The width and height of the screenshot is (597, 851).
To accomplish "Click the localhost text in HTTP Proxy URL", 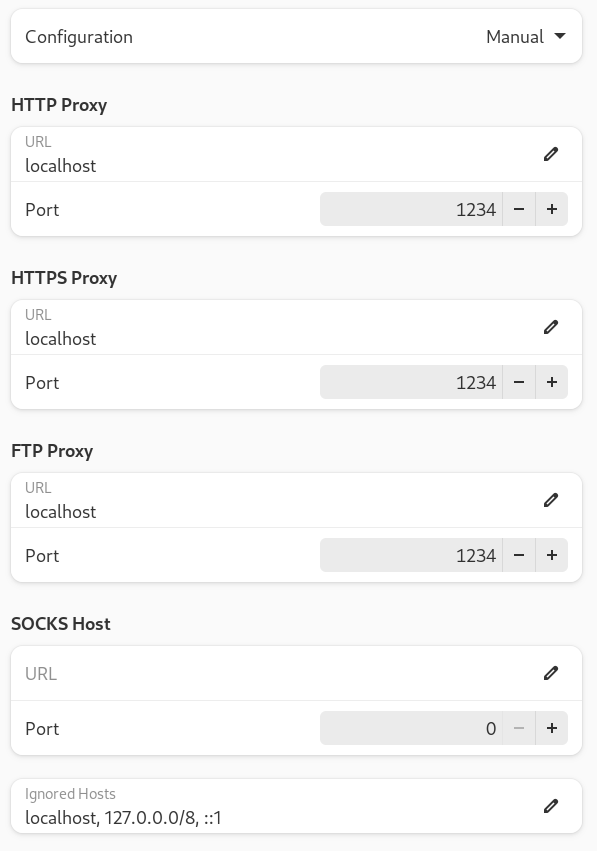I will tap(61, 165).
